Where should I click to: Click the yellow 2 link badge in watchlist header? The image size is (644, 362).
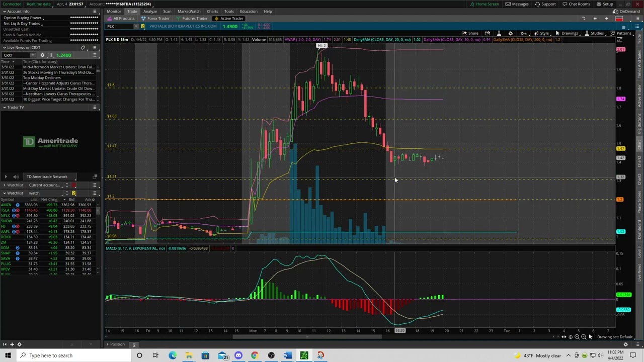(x=73, y=193)
